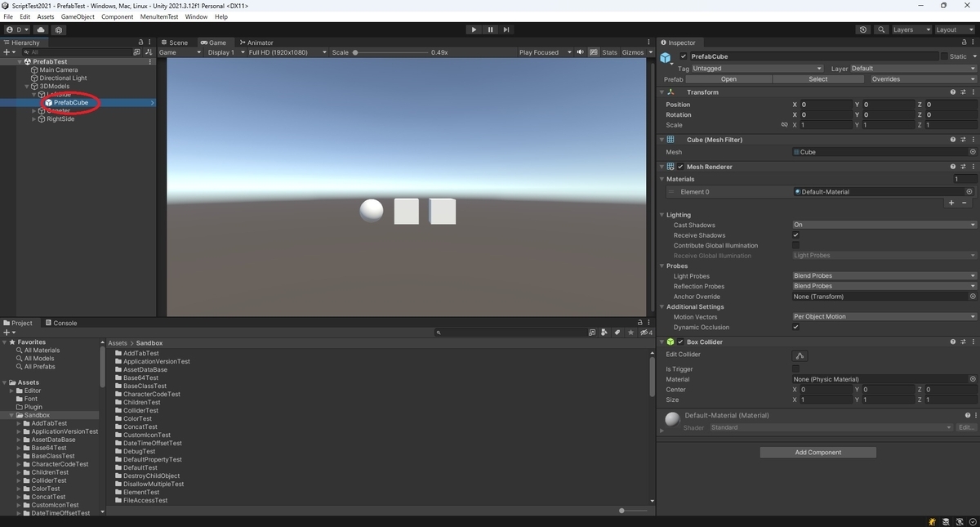Open the version control icon next to cloud
Viewport: 980px width, 527px height.
[59, 29]
